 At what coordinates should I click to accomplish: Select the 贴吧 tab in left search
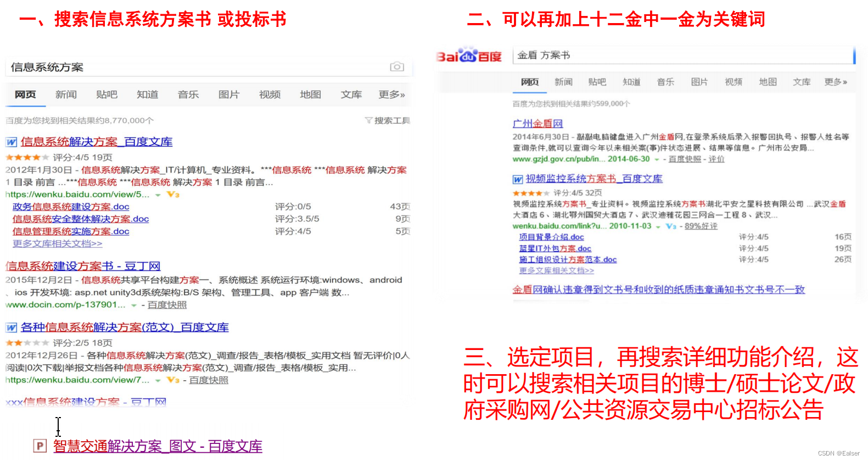tap(107, 95)
